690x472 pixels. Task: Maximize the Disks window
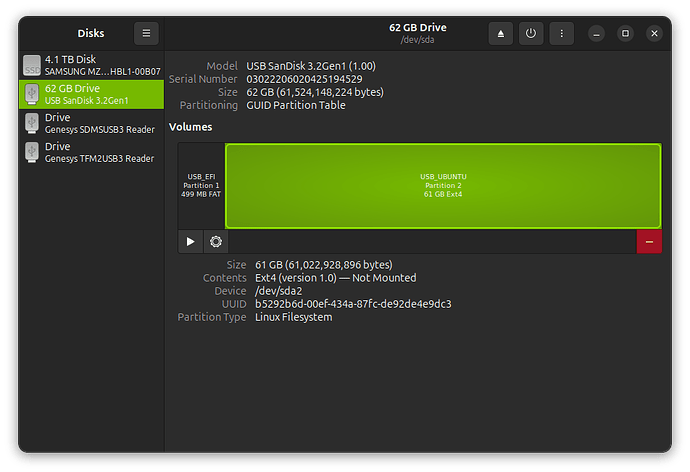(x=625, y=33)
